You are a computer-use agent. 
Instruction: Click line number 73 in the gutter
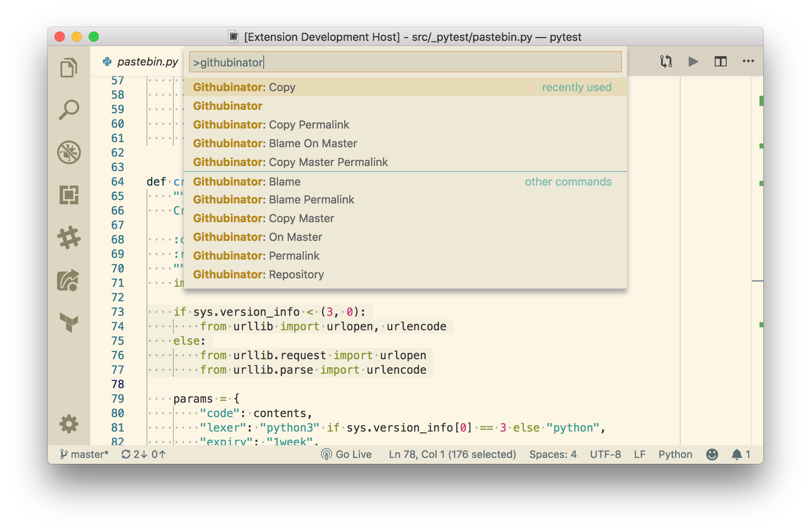tap(118, 312)
